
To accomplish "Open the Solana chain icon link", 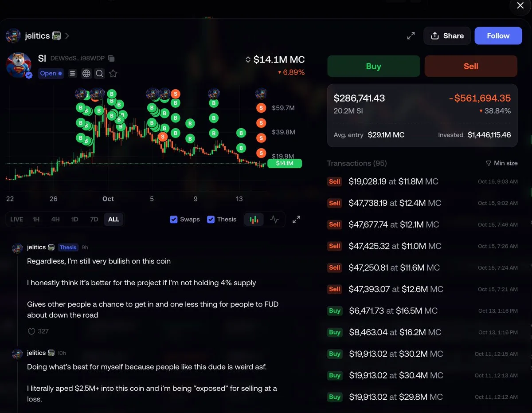I will click(x=73, y=74).
